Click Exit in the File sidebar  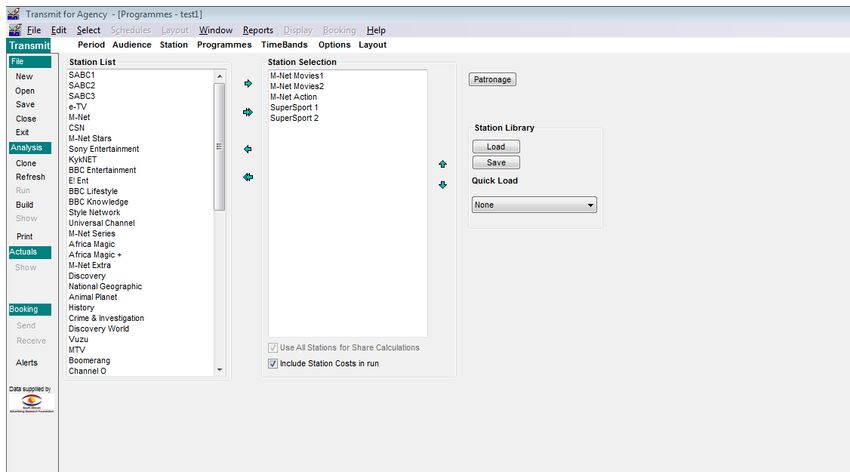coord(22,132)
